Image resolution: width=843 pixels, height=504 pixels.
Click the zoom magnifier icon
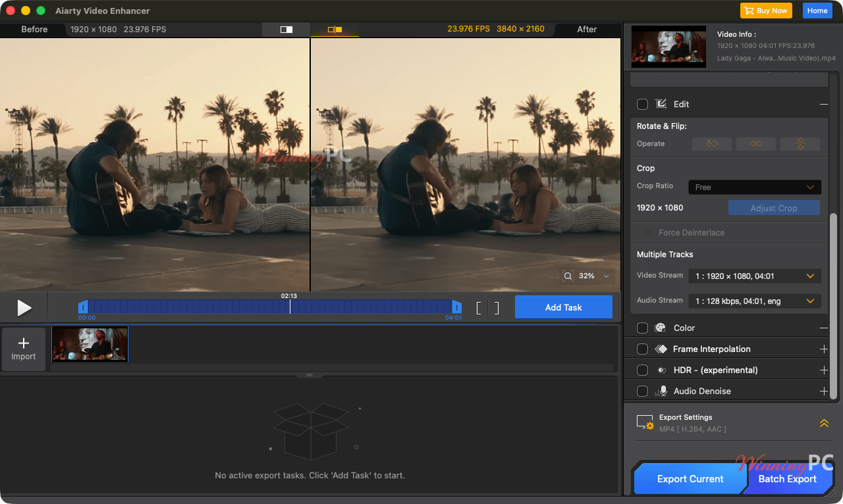[x=568, y=276]
